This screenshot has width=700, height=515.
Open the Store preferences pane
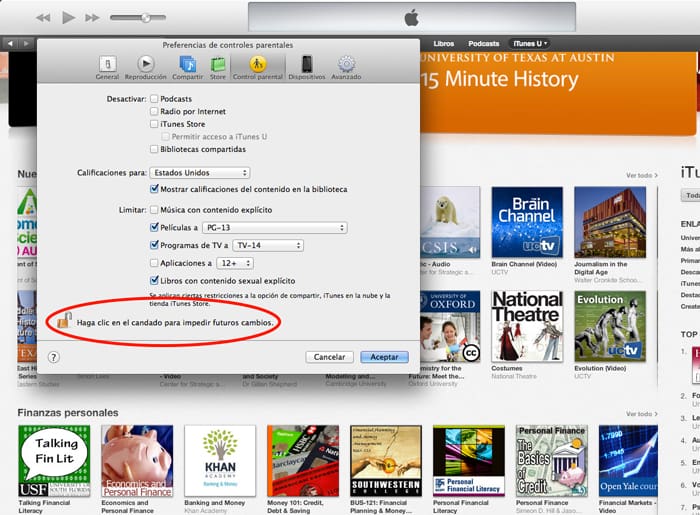click(218, 67)
